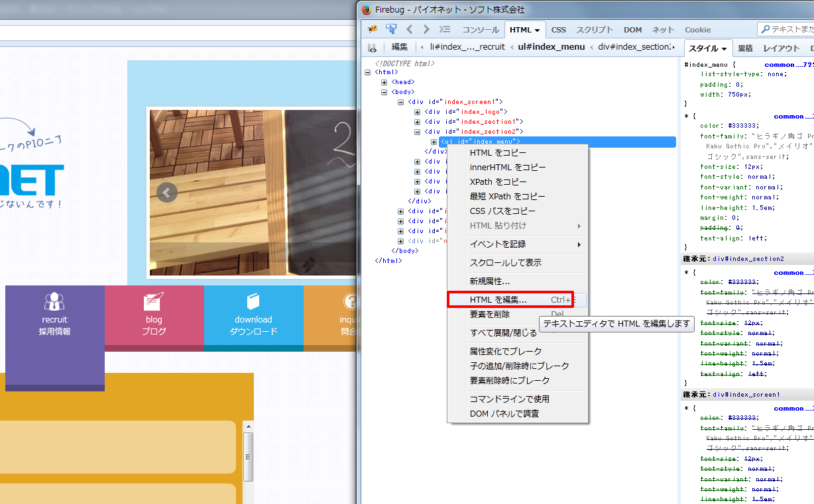Click the Firebug bug icon
814x504 pixels.
[x=373, y=29]
